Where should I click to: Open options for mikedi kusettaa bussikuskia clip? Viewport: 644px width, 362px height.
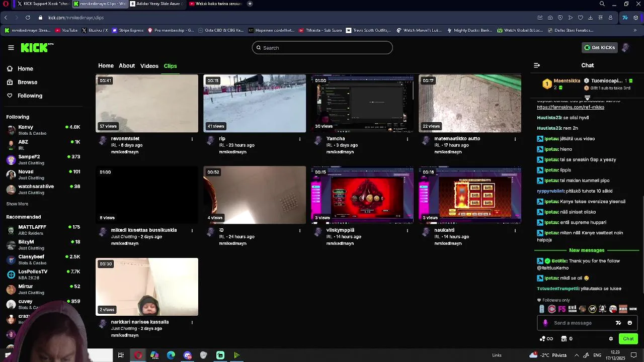(192, 231)
